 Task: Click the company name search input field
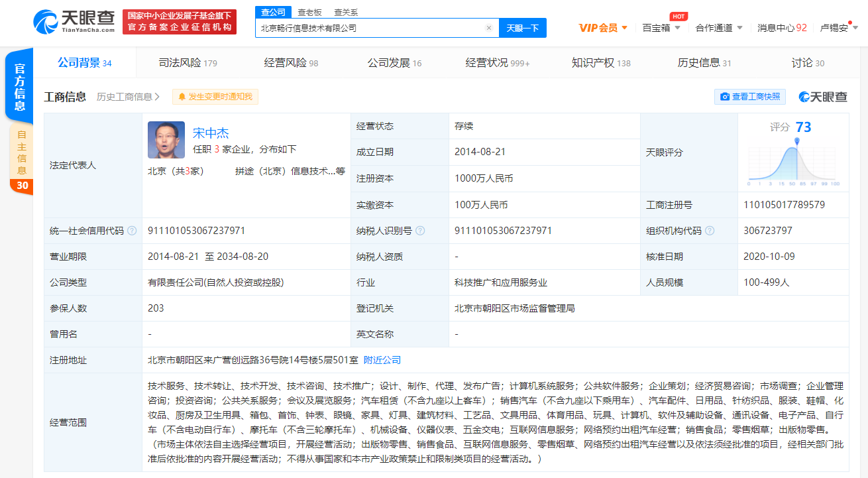coord(371,28)
